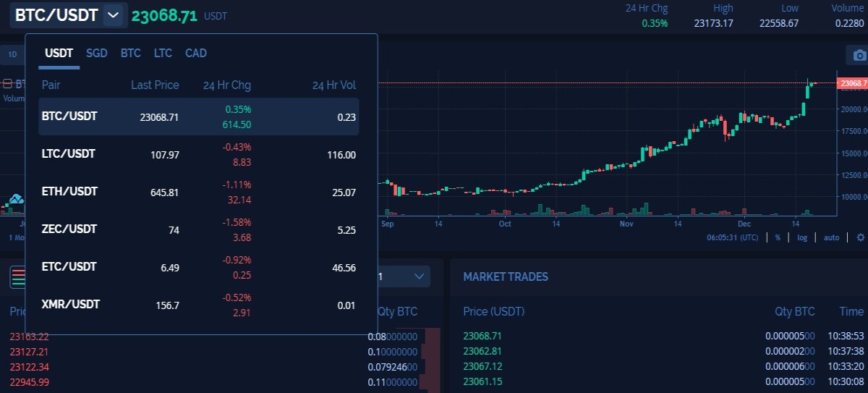Sort by Last Price column header

(x=155, y=85)
